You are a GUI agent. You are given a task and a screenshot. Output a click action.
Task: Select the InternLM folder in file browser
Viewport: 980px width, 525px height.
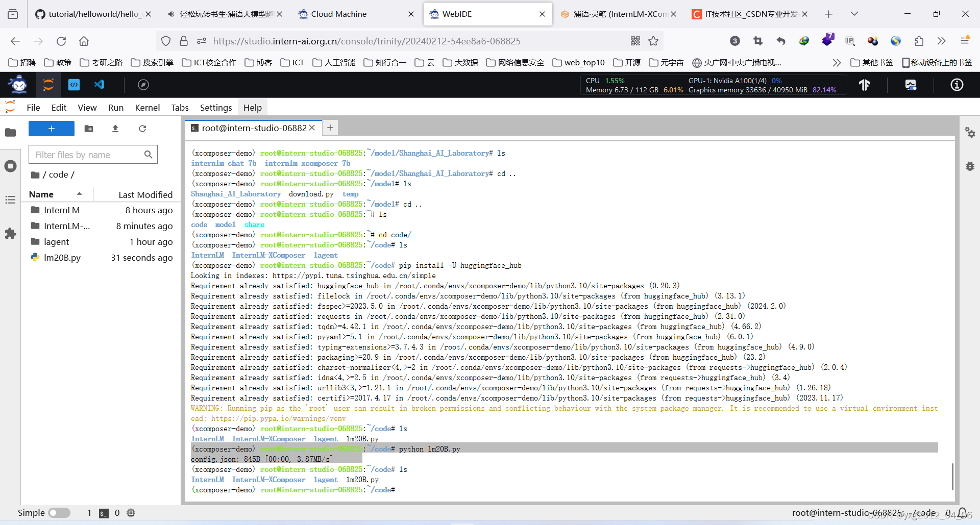(x=102, y=210)
